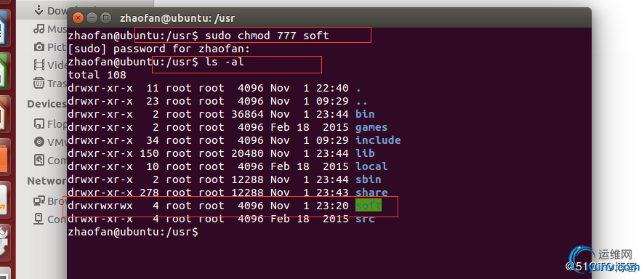This screenshot has width=644, height=279.
Task: Open Computer icon under Devices in sidebar
Action: tap(39, 160)
